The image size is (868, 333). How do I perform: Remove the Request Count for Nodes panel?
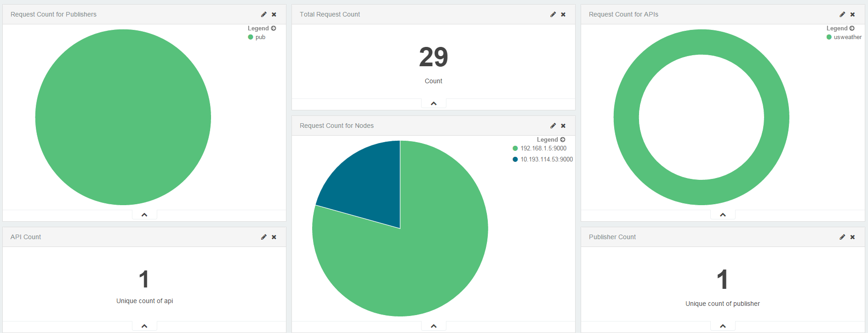tap(563, 126)
